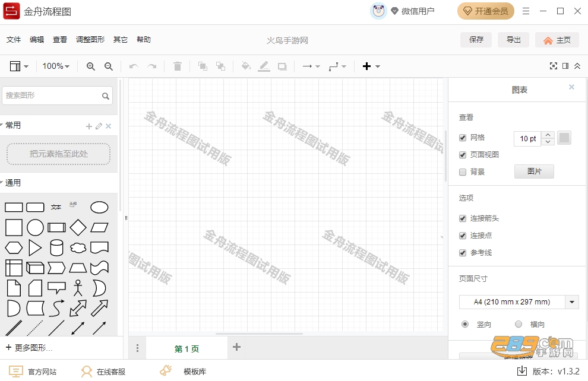Viewport: 588px width, 381px height.
Task: Select the 竖向 orientation radio button
Action: click(465, 324)
